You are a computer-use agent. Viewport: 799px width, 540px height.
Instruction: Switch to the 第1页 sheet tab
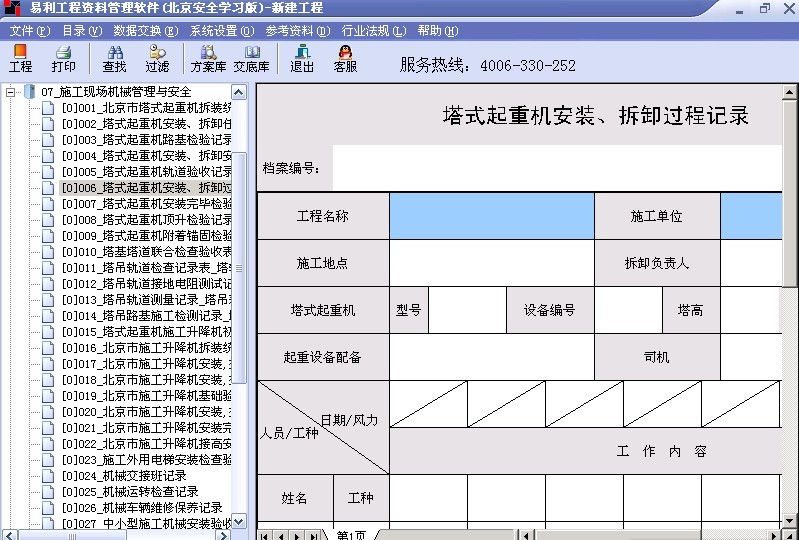351,535
